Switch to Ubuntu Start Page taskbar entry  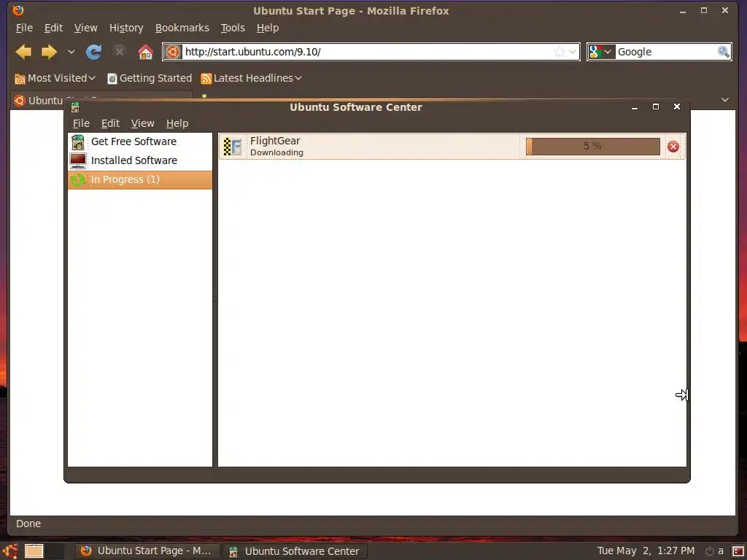[147, 551]
